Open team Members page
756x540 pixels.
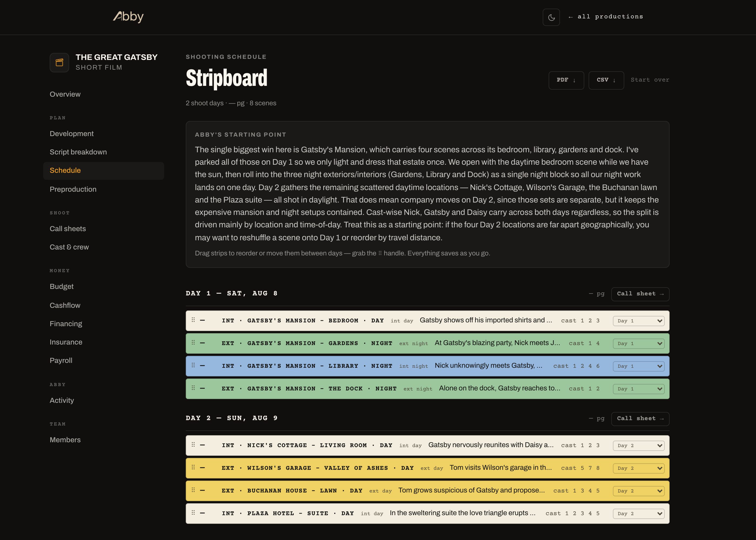coord(65,440)
